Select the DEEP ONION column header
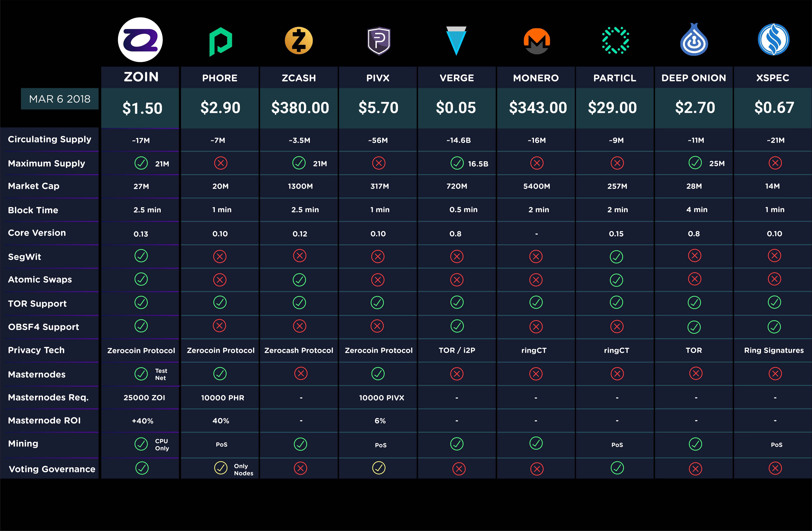The width and height of the screenshot is (812, 531). pos(694,78)
